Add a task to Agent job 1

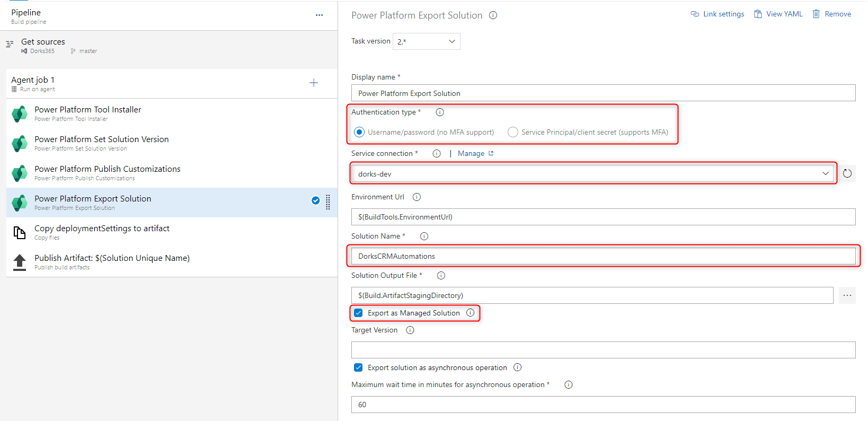314,83
